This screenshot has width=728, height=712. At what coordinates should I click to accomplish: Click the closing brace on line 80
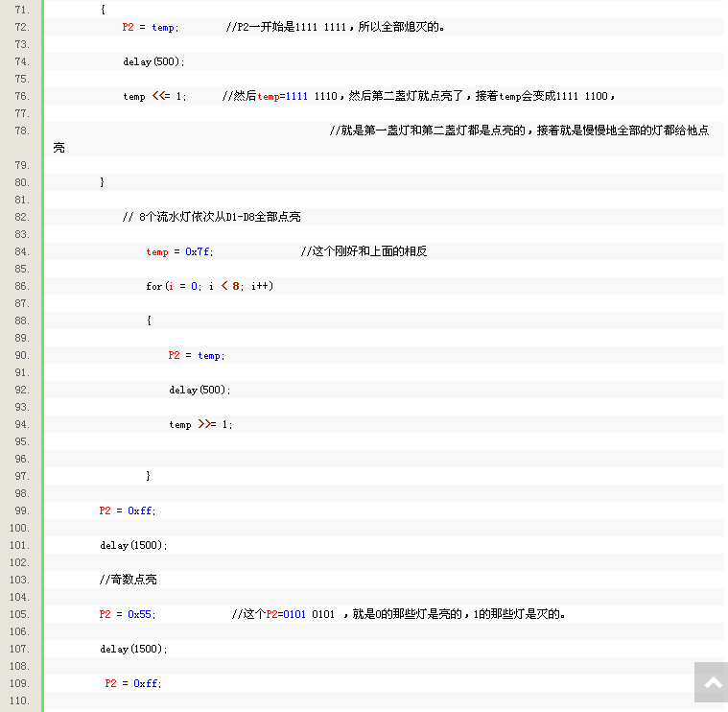[102, 182]
